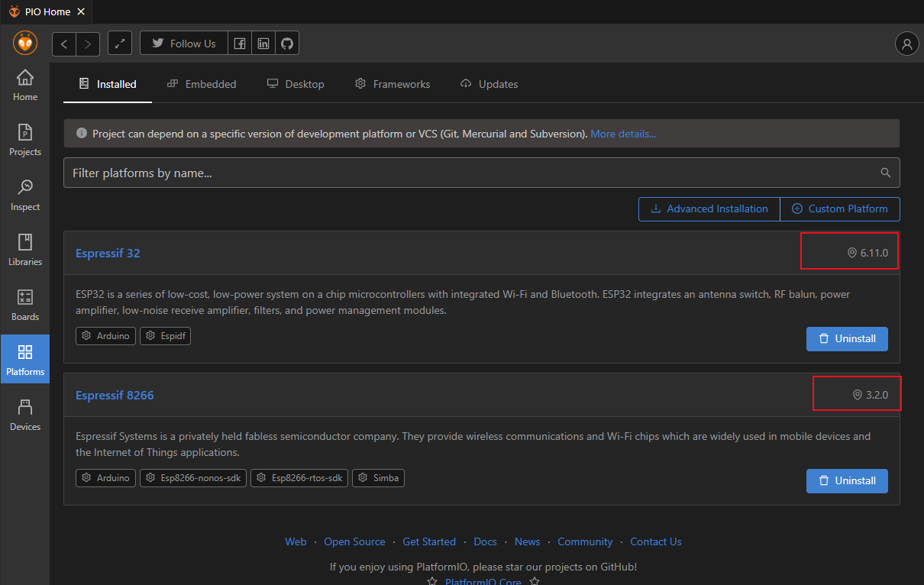Click the PlatformIO ant logo icon
This screenshot has width=924, height=585.
pyautogui.click(x=25, y=44)
